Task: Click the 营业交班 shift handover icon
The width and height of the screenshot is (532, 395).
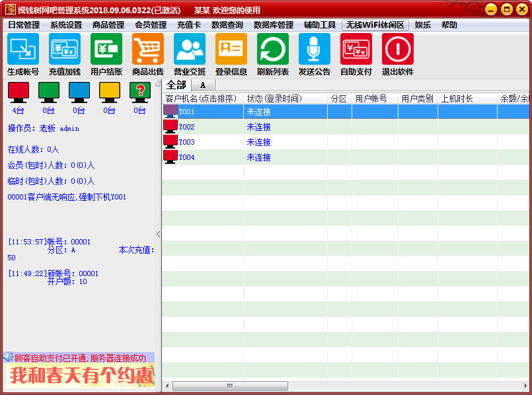Action: (x=190, y=50)
